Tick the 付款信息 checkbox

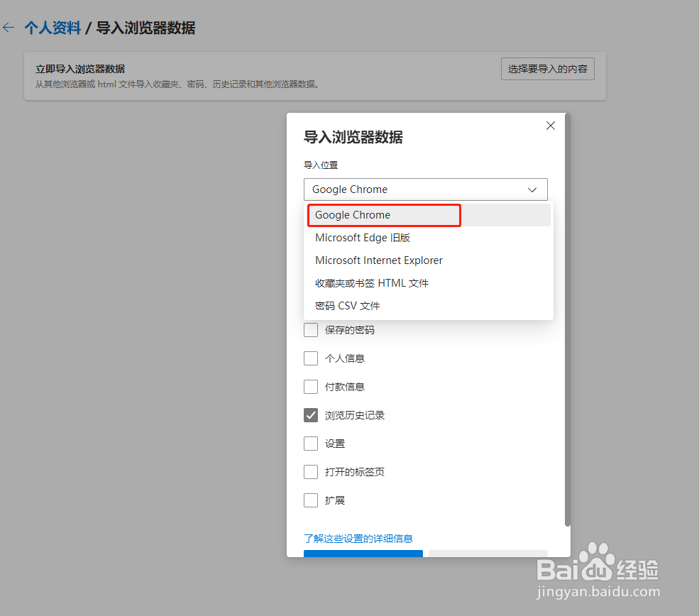pyautogui.click(x=311, y=387)
